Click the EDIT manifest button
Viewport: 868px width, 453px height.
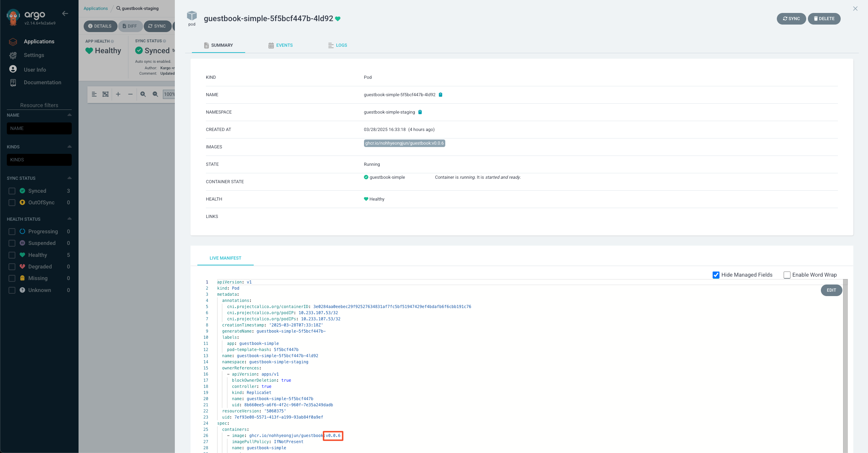point(831,290)
